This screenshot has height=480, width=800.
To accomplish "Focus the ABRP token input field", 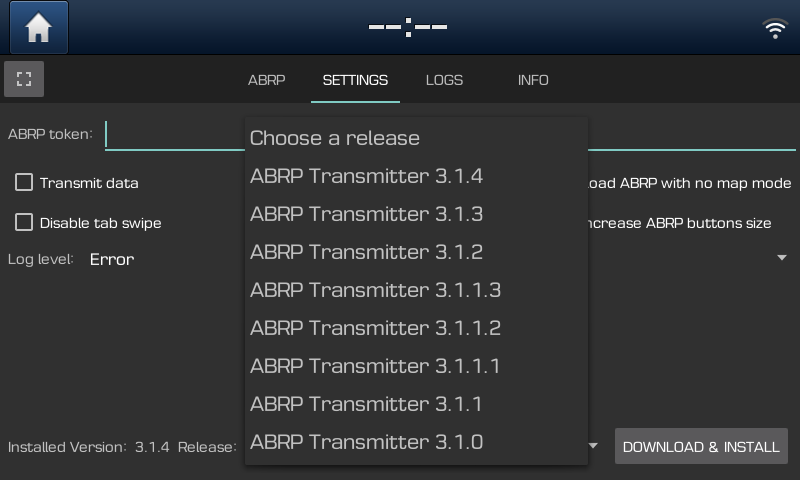I will [x=450, y=135].
